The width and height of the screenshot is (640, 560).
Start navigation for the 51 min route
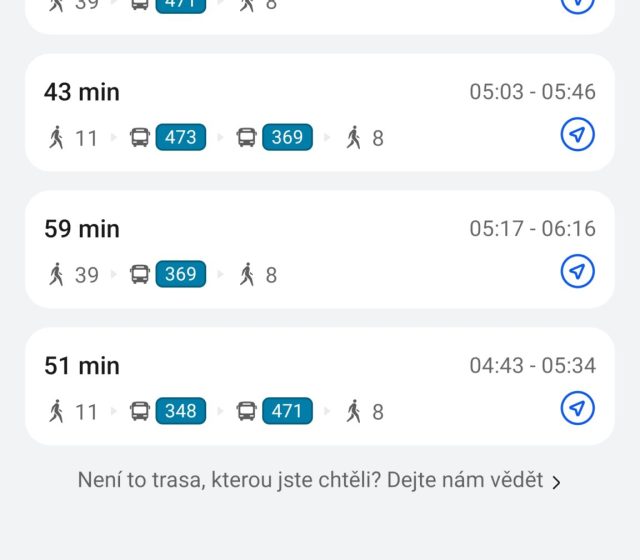(x=577, y=409)
